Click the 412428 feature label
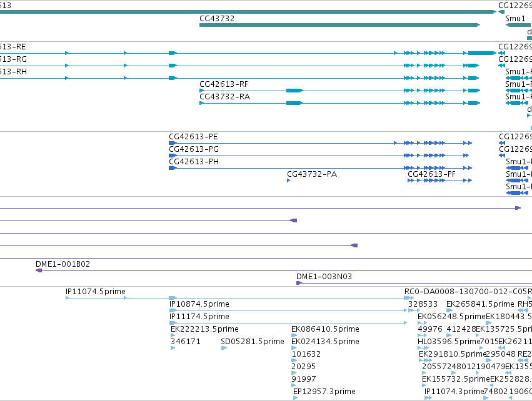 [461, 329]
